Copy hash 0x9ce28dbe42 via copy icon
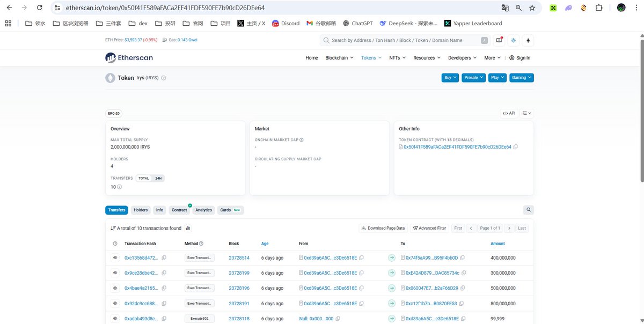This screenshot has width=644, height=324. point(164,273)
